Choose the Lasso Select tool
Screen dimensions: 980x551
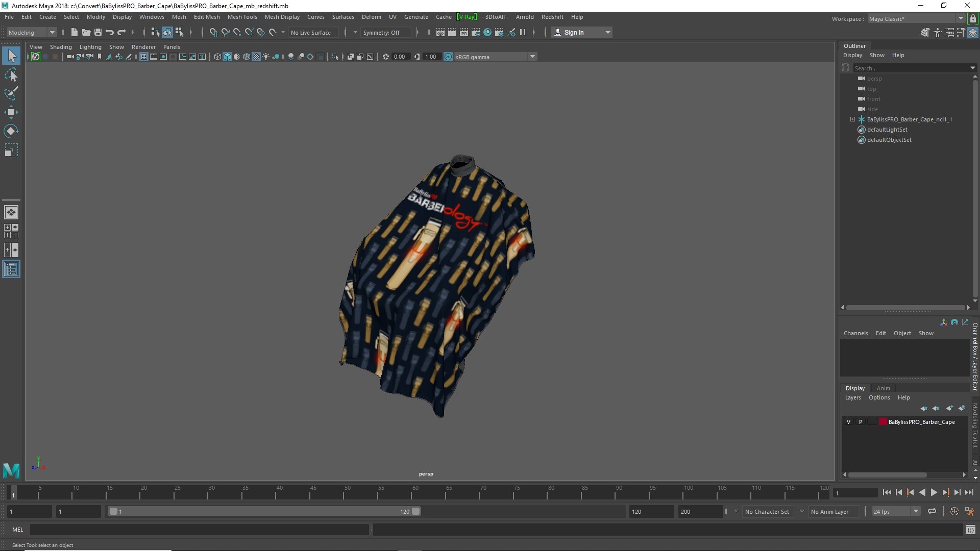[11, 75]
